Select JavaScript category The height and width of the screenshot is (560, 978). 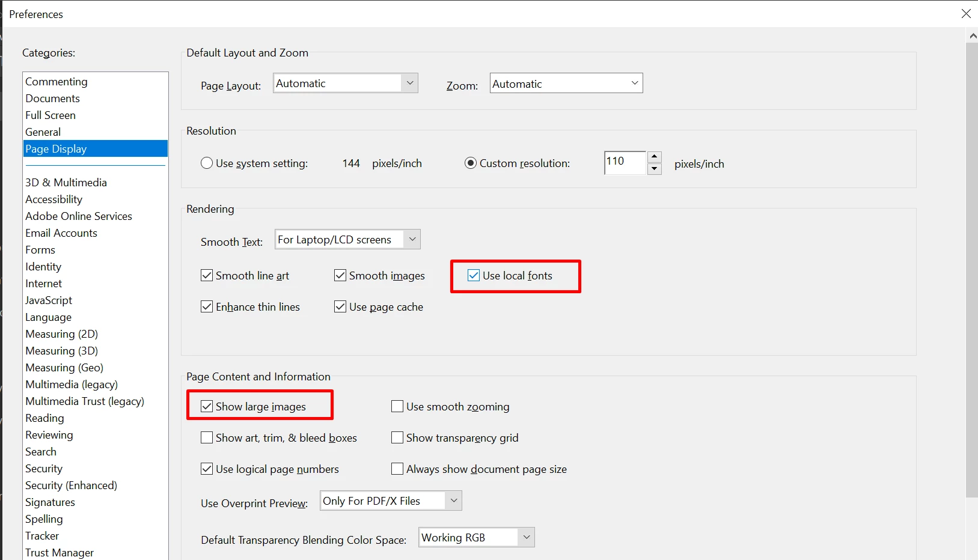click(95, 300)
